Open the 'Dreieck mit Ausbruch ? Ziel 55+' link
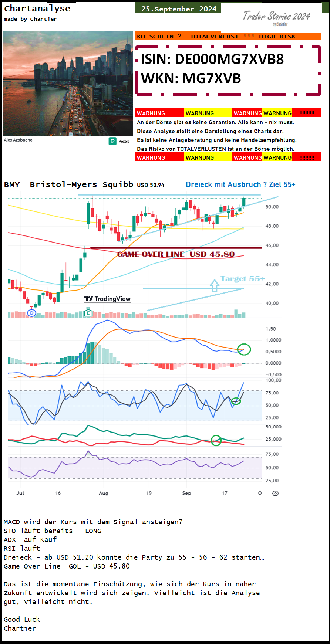The height and width of the screenshot is (644, 330). click(240, 184)
